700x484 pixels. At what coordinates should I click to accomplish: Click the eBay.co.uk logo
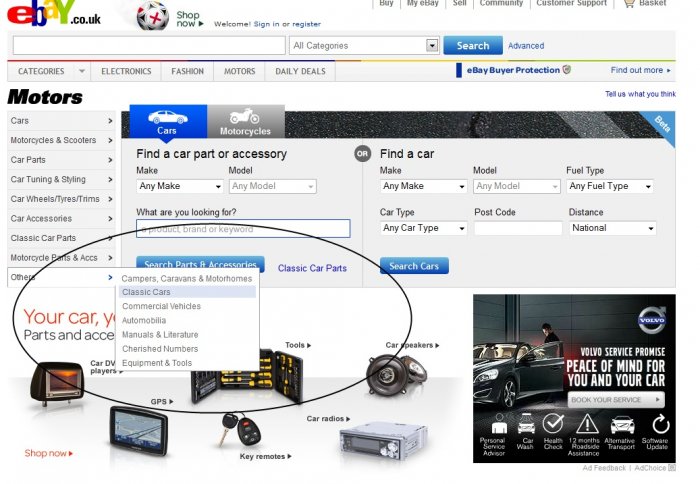click(x=54, y=13)
